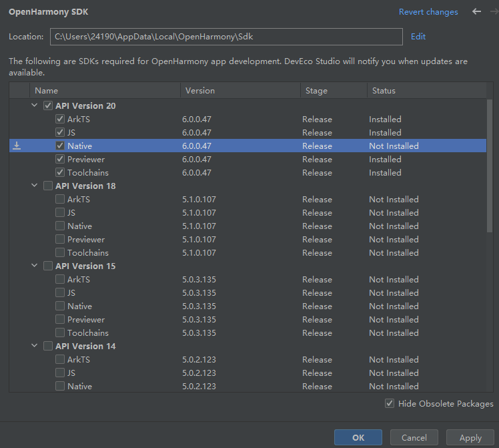The height and width of the screenshot is (448, 499).
Task: Click the Version column header
Action: pos(241,91)
